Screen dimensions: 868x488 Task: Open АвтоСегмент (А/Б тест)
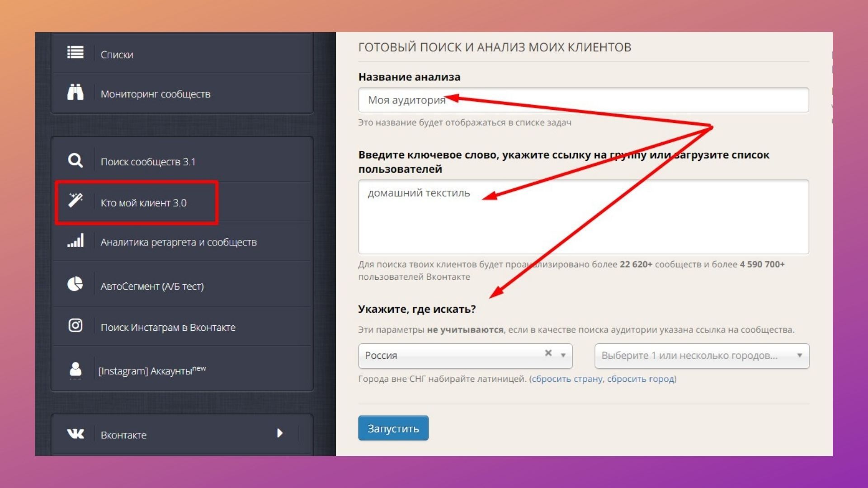pos(152,286)
